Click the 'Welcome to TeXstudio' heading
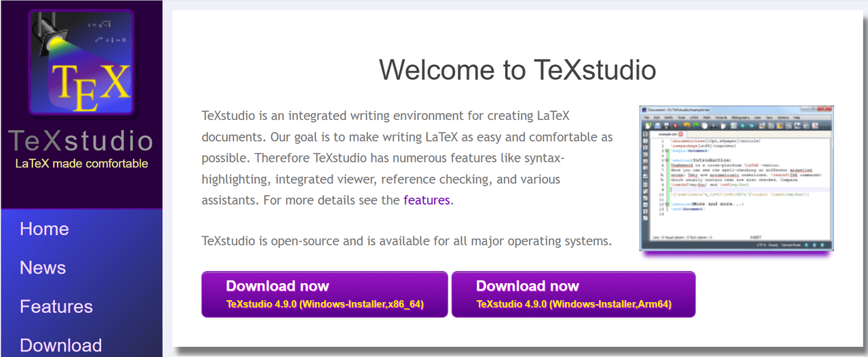 pos(517,70)
